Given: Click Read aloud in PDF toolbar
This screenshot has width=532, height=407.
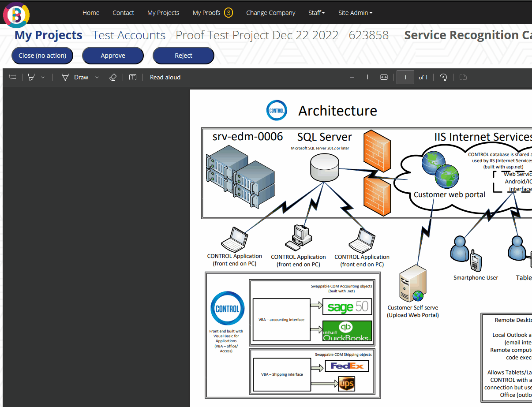Looking at the screenshot, I should click(x=165, y=77).
